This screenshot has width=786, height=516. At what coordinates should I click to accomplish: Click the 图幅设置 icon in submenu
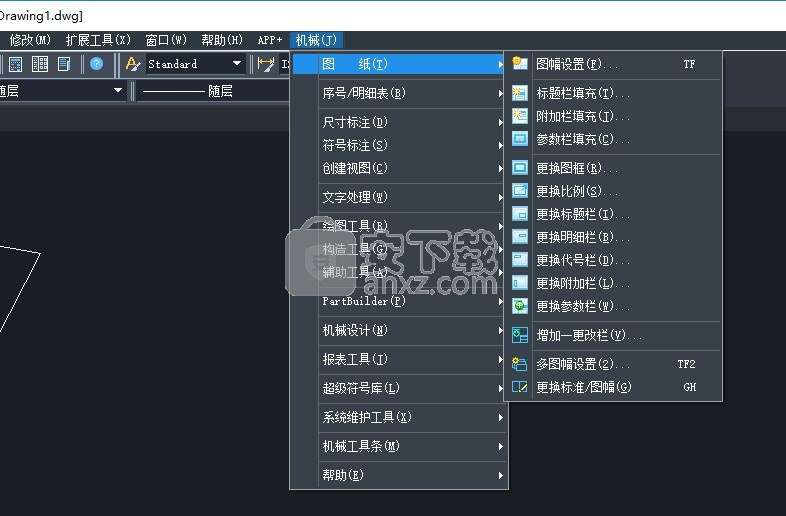pyautogui.click(x=520, y=64)
